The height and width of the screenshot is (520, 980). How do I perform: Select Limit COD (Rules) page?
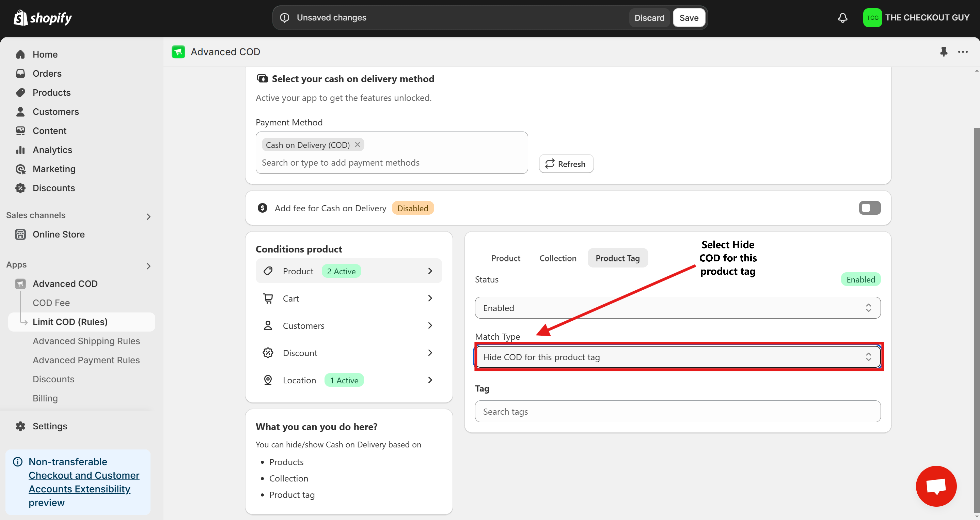coord(81,322)
